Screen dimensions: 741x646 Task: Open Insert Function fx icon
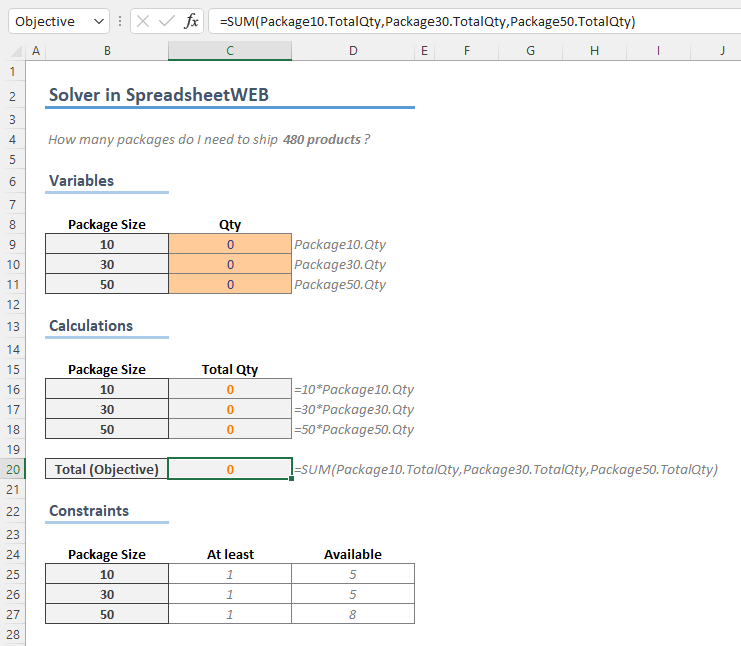coord(191,21)
